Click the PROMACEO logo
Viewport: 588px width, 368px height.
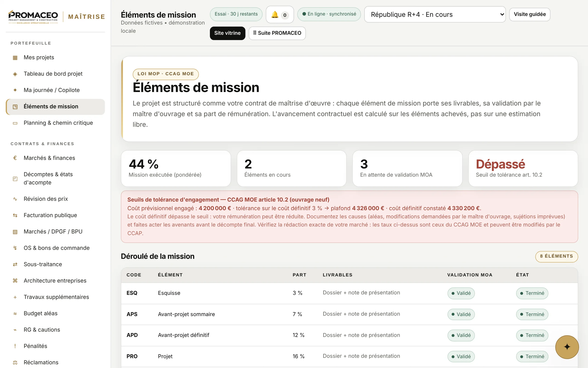pyautogui.click(x=33, y=17)
